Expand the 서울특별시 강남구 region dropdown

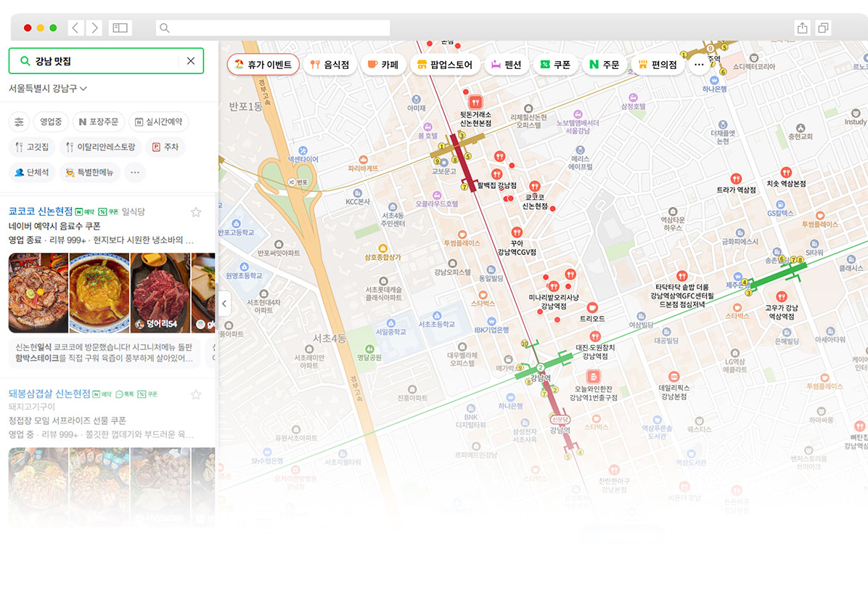point(48,89)
